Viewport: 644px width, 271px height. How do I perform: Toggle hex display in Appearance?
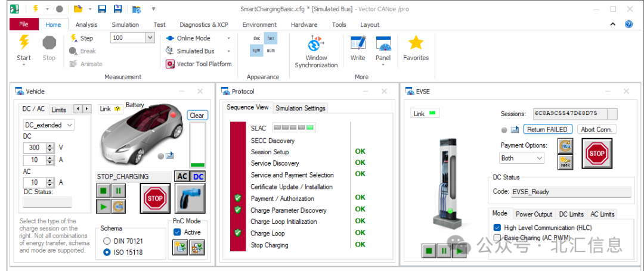click(270, 38)
